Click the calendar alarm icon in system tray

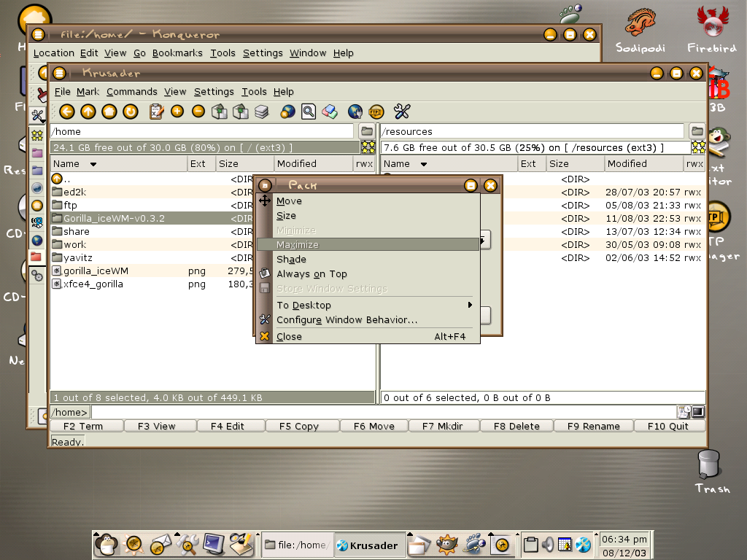point(565,544)
